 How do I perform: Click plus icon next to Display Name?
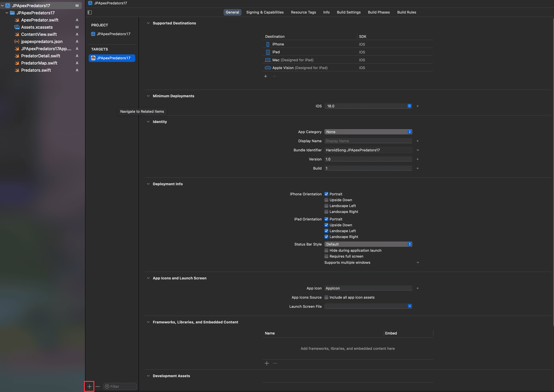pyautogui.click(x=418, y=141)
